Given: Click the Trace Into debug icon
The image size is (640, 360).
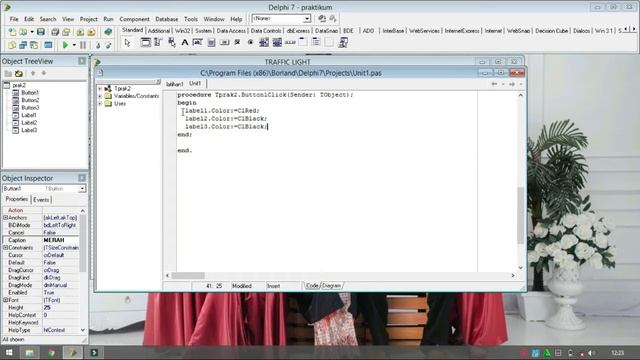Looking at the screenshot, I should (x=98, y=45).
